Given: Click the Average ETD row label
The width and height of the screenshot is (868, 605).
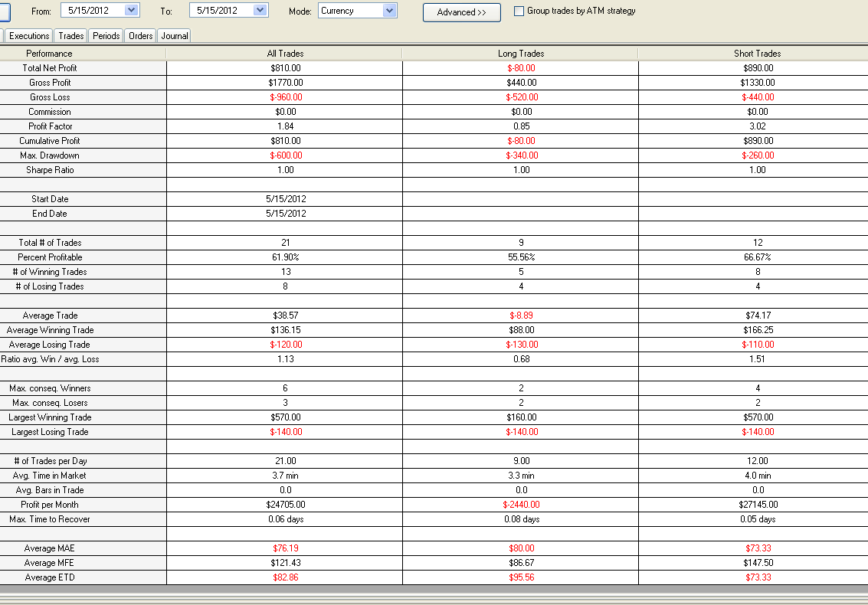Looking at the screenshot, I should click(50, 578).
